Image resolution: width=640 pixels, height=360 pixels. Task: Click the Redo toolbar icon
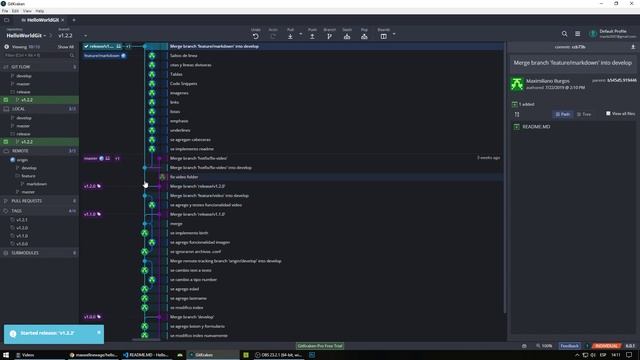pos(273,36)
